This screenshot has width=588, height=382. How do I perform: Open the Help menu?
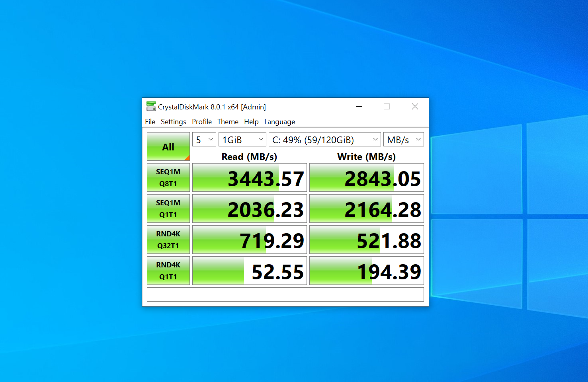[x=251, y=122]
